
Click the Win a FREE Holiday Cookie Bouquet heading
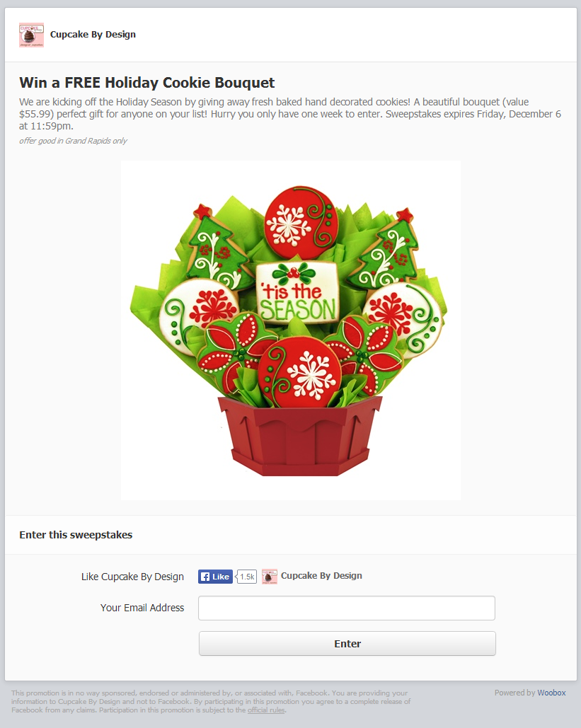(146, 83)
